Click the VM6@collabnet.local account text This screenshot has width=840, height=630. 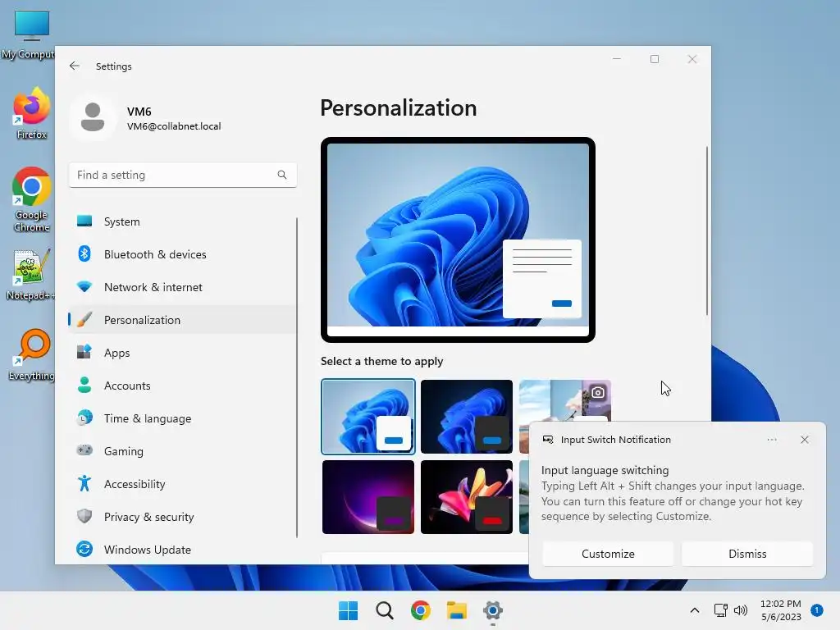[x=174, y=126]
